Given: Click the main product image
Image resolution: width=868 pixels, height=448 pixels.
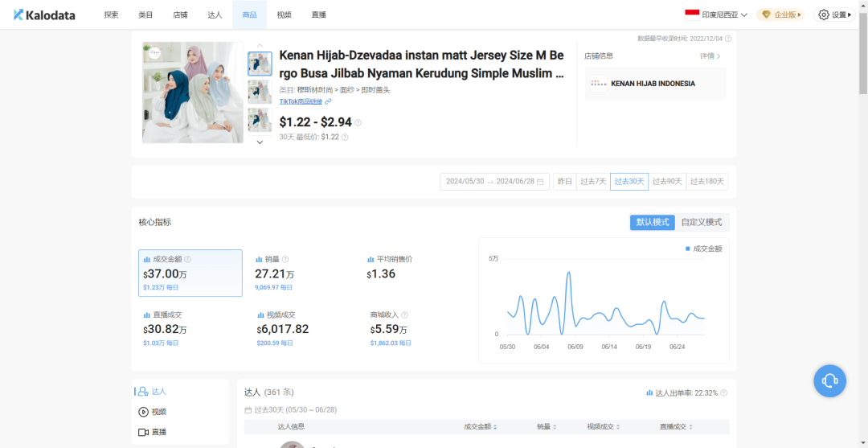Looking at the screenshot, I should pos(192,92).
